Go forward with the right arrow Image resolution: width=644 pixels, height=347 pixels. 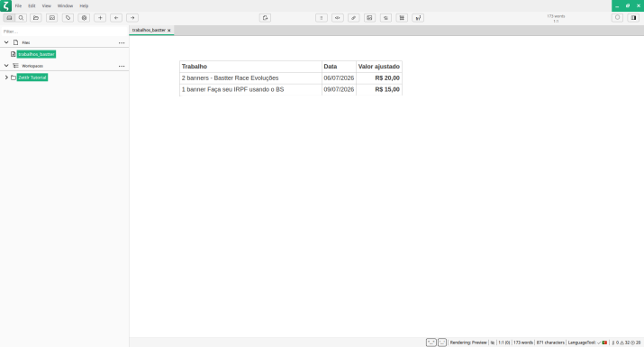pos(132,18)
